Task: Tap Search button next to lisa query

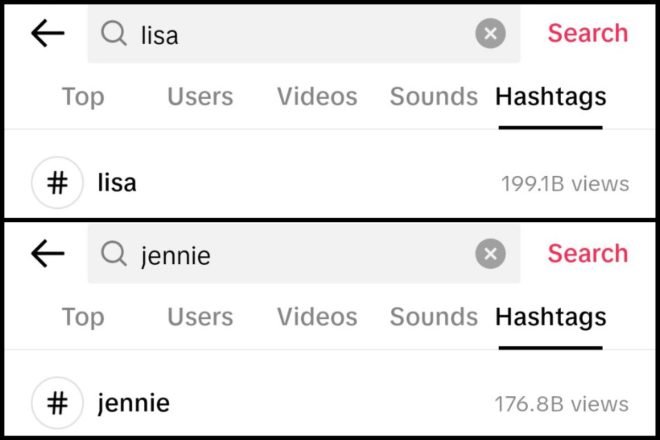Action: [588, 33]
